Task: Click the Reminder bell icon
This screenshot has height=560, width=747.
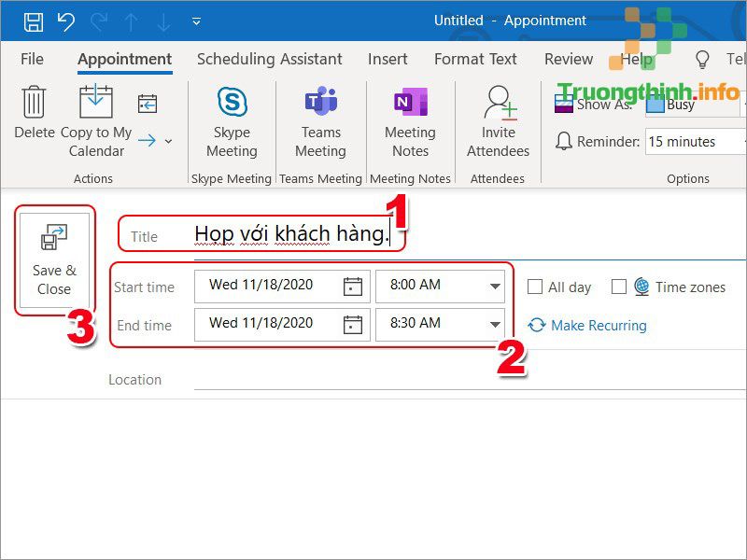Action: point(564,141)
